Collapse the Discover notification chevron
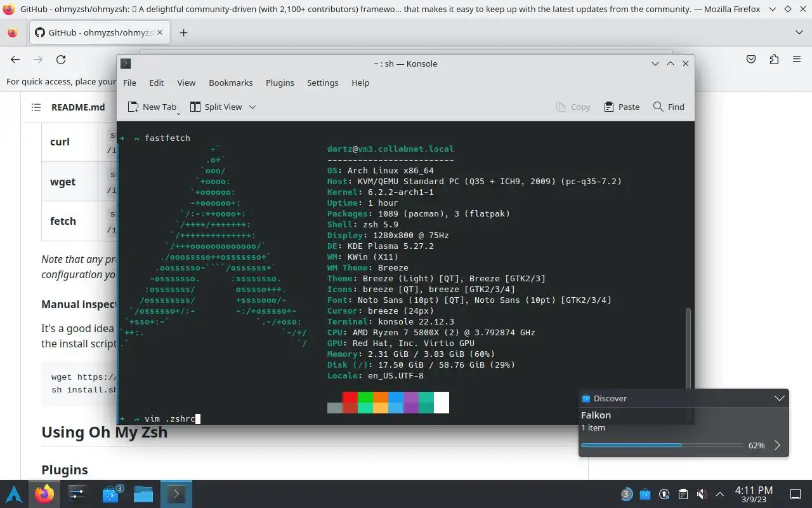Image resolution: width=812 pixels, height=508 pixels. [x=780, y=398]
